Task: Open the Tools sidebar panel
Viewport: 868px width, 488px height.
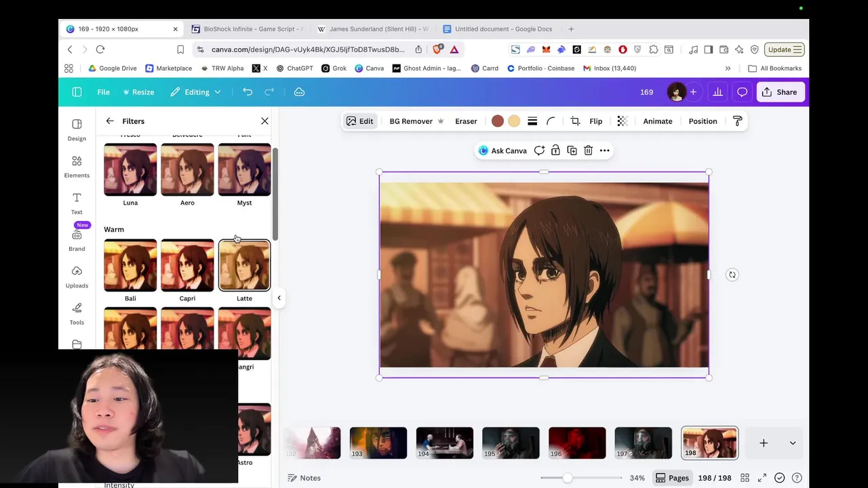Action: 77,313
